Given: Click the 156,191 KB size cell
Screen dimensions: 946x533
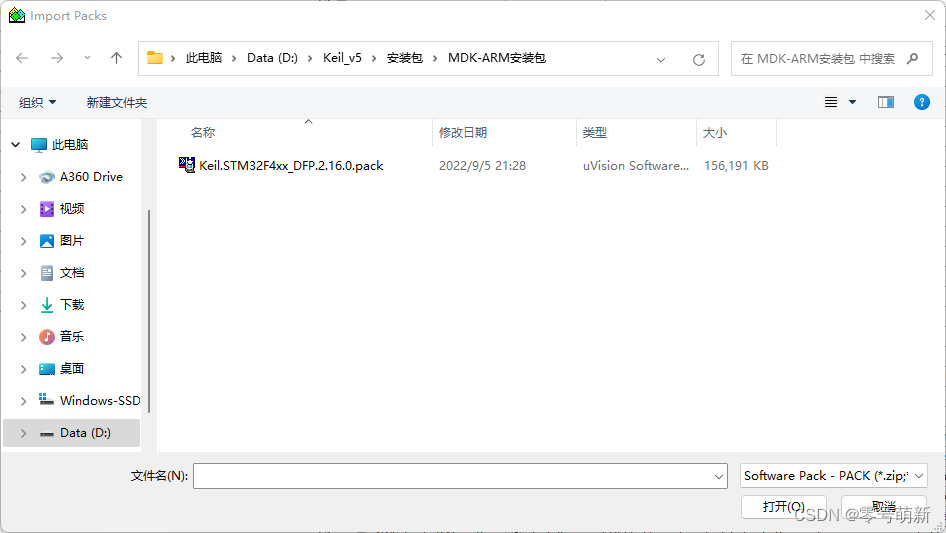Looking at the screenshot, I should 736,165.
